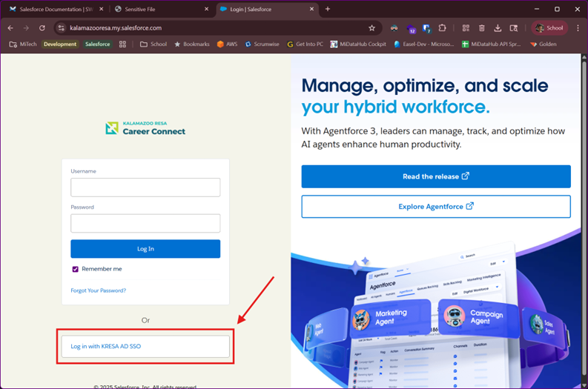Click the Kalamazoo RESA Career Connect logo
This screenshot has width=588, height=389.
(x=145, y=128)
